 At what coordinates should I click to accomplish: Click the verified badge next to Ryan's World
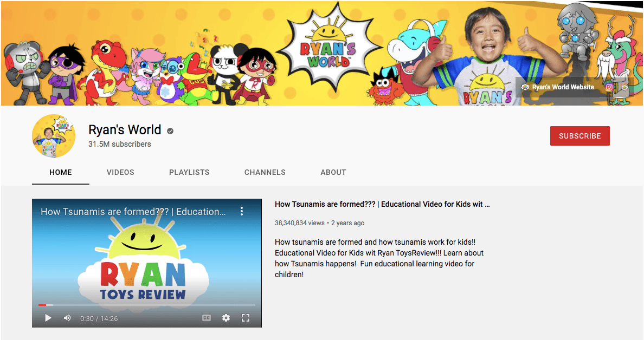point(170,131)
